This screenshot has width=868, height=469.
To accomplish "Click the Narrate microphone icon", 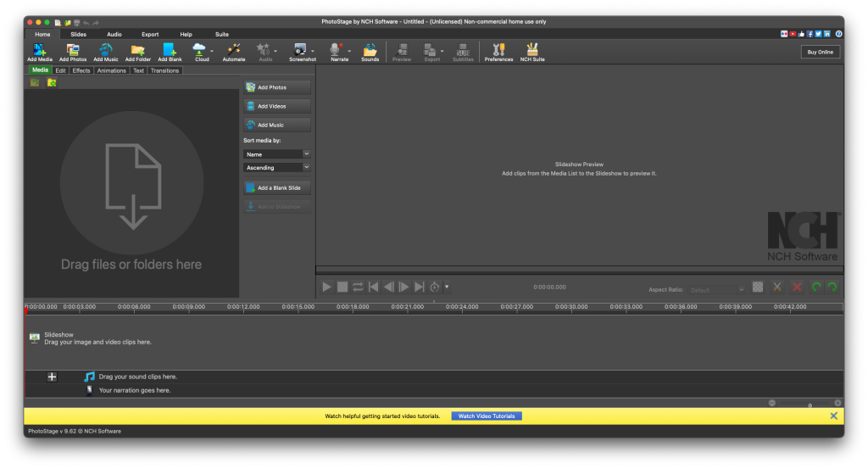I will pyautogui.click(x=338, y=52).
